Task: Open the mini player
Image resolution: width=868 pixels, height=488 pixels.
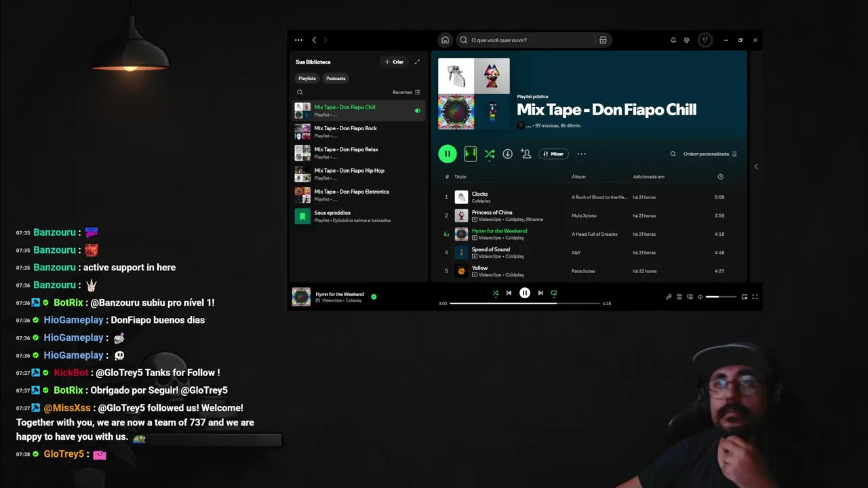Action: pos(745,297)
